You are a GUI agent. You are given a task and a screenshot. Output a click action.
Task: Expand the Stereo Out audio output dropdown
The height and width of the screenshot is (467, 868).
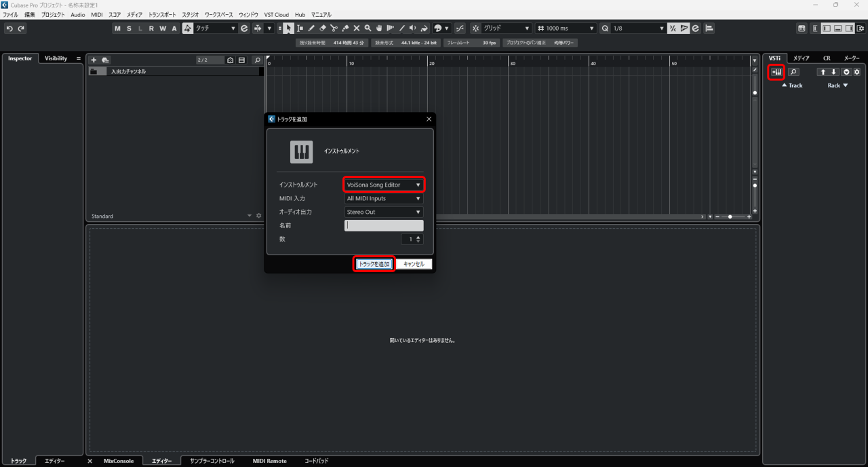point(384,212)
